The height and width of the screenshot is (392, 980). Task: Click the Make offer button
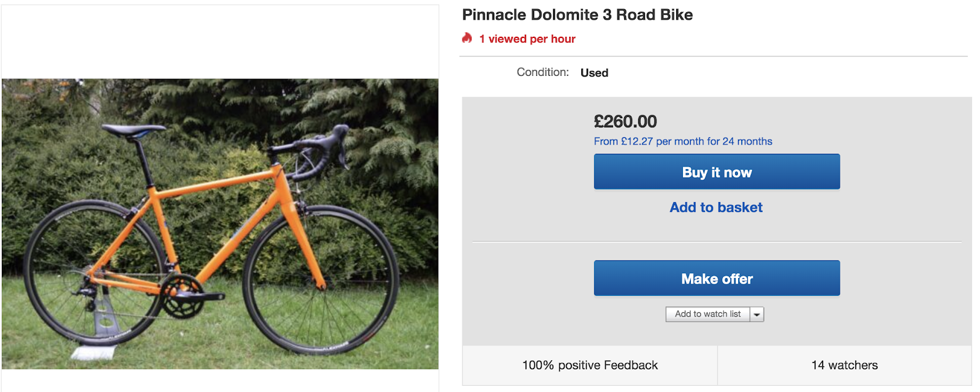click(x=717, y=279)
